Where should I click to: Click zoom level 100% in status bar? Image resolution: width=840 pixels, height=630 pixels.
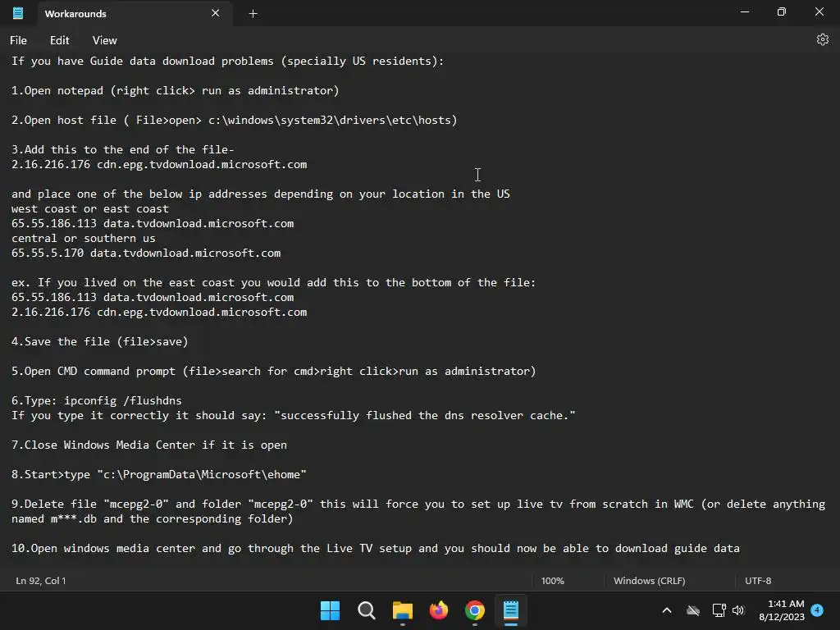[x=552, y=581]
